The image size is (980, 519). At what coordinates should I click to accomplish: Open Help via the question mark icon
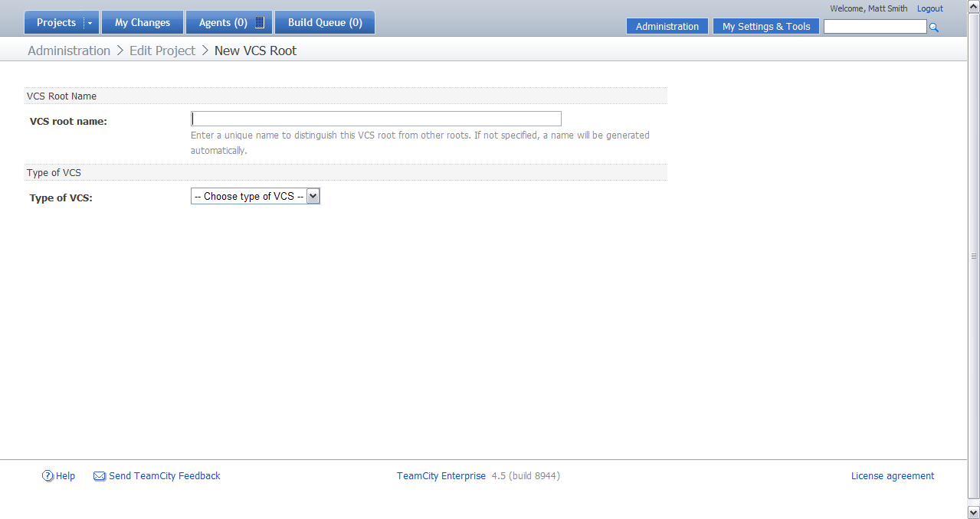pos(48,475)
